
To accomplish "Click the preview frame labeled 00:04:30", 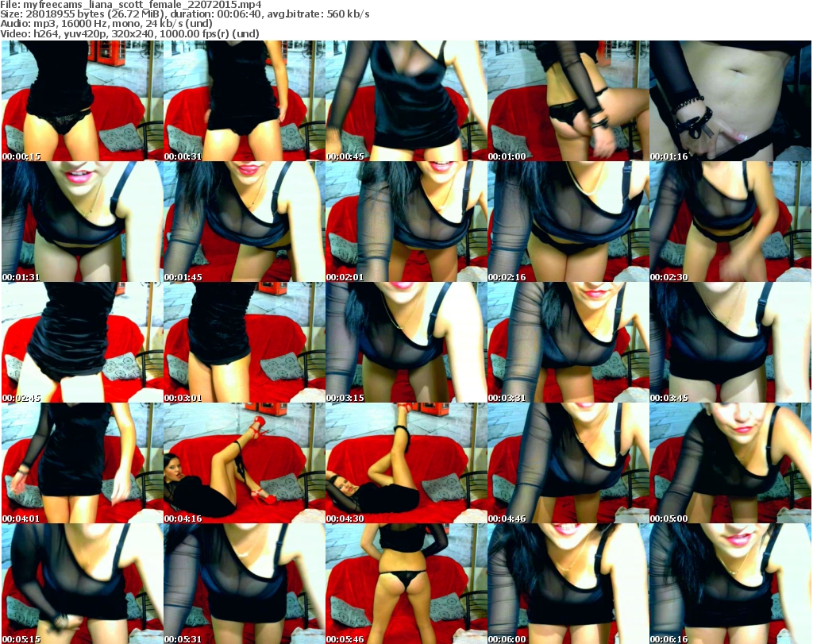I will point(406,464).
